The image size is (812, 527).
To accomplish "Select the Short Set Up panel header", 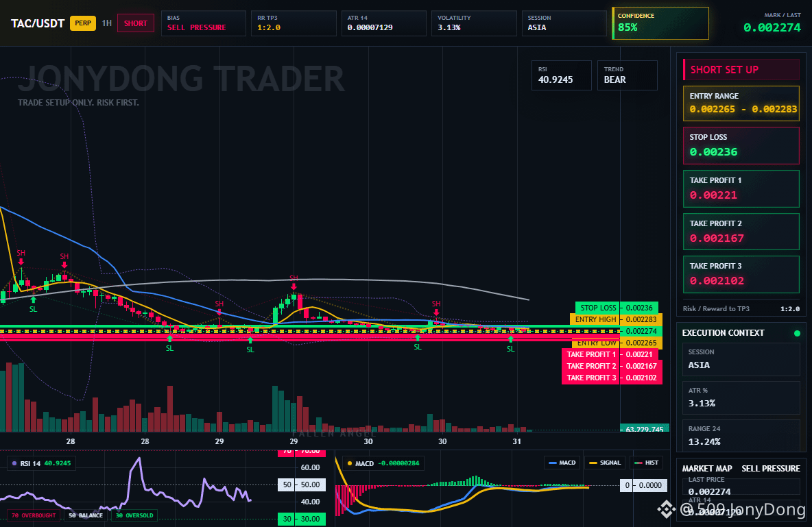I will (741, 69).
